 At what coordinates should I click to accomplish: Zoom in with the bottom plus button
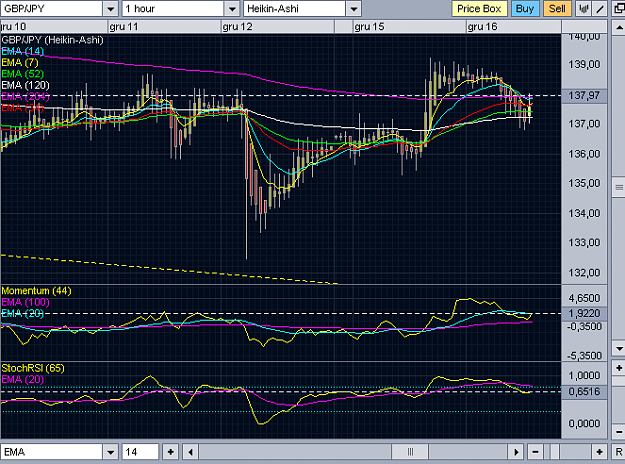point(599,452)
